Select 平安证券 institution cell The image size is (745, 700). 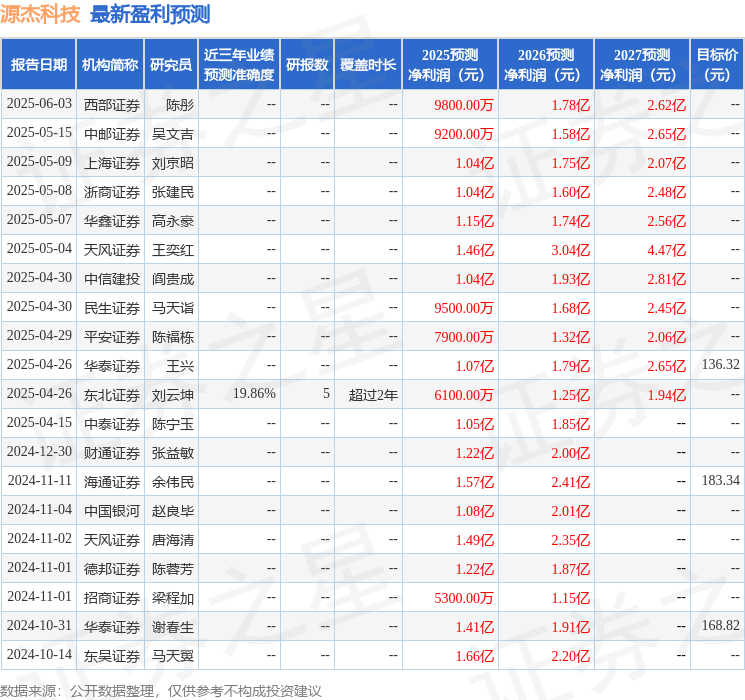pos(110,336)
